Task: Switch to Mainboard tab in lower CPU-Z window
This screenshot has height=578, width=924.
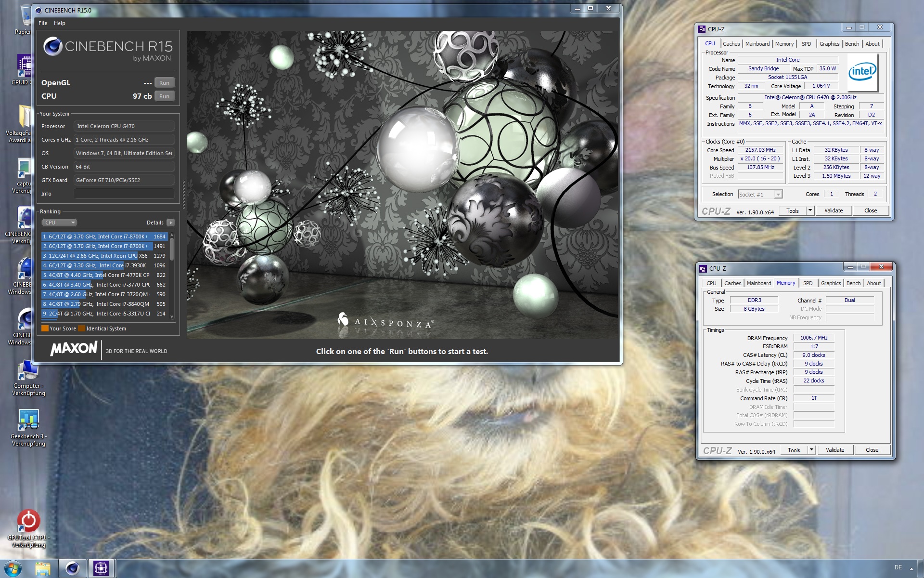Action: click(x=759, y=283)
